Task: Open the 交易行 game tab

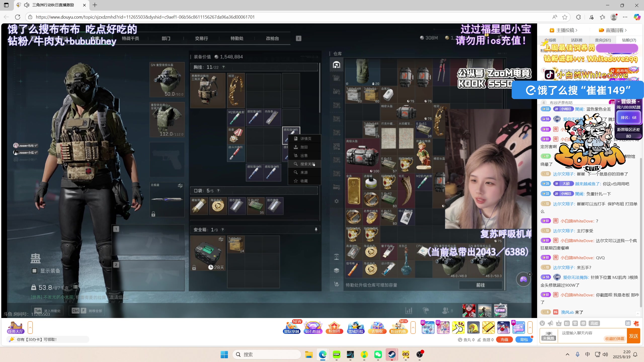Action: pos(201,38)
